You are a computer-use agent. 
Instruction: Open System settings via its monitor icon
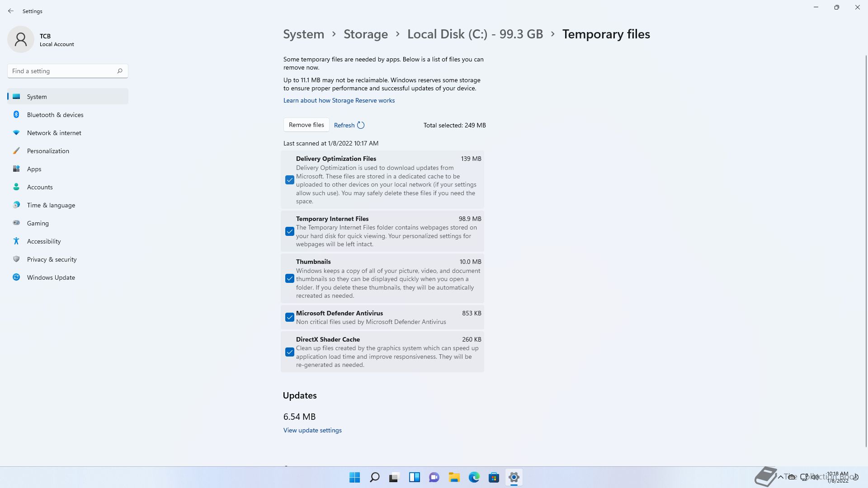point(16,96)
